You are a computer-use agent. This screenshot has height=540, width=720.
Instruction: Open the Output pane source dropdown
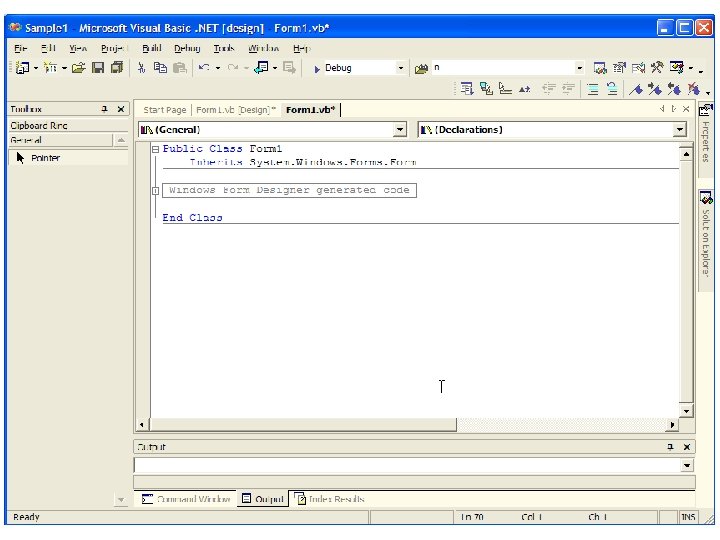click(687, 466)
